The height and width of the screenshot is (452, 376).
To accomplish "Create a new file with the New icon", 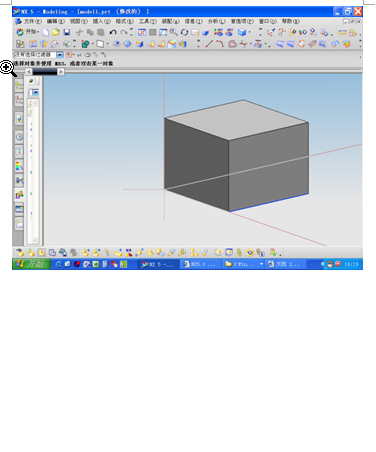I will coord(45,32).
